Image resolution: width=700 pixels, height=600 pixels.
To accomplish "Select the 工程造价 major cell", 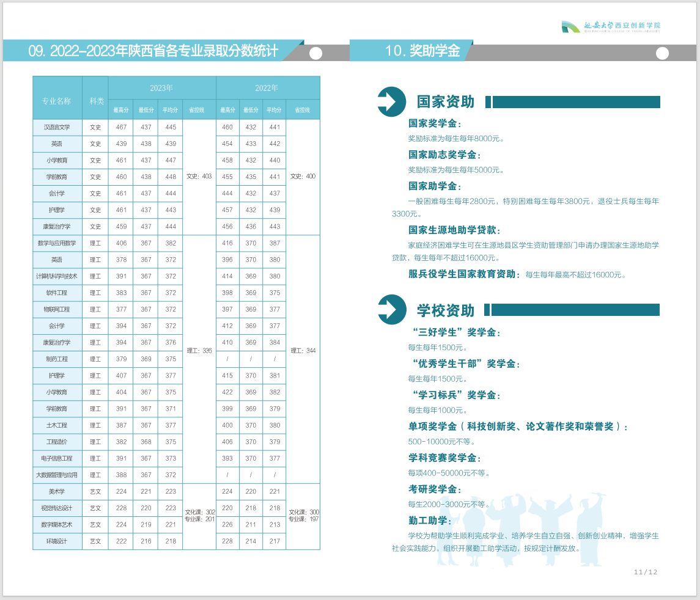I will (x=57, y=442).
